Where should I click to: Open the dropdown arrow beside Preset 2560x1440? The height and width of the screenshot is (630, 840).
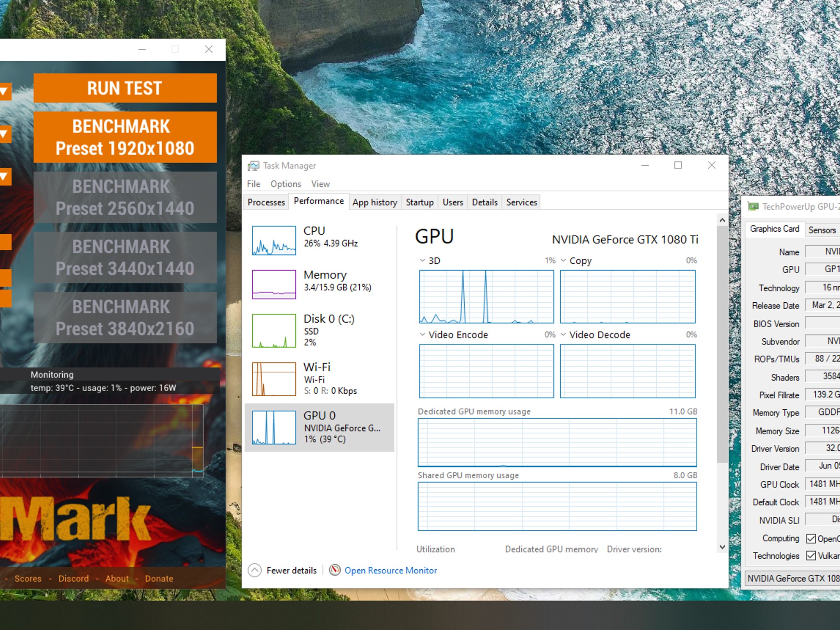pos(5,177)
